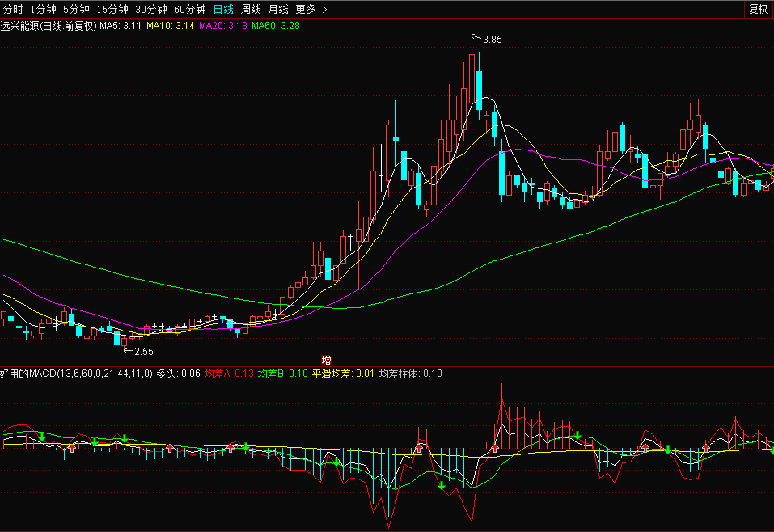The height and width of the screenshot is (532, 774).
Task: Click the flag icon at high 3.85
Action: tap(476, 37)
